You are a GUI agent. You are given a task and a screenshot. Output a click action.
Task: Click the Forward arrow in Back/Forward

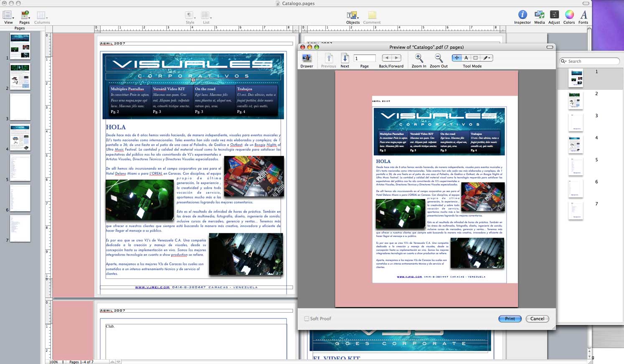click(397, 58)
